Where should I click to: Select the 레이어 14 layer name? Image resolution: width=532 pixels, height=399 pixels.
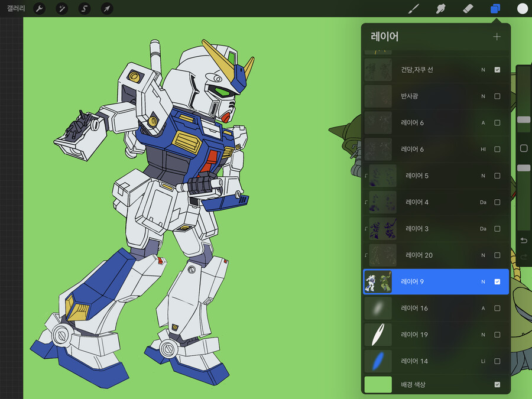point(414,361)
